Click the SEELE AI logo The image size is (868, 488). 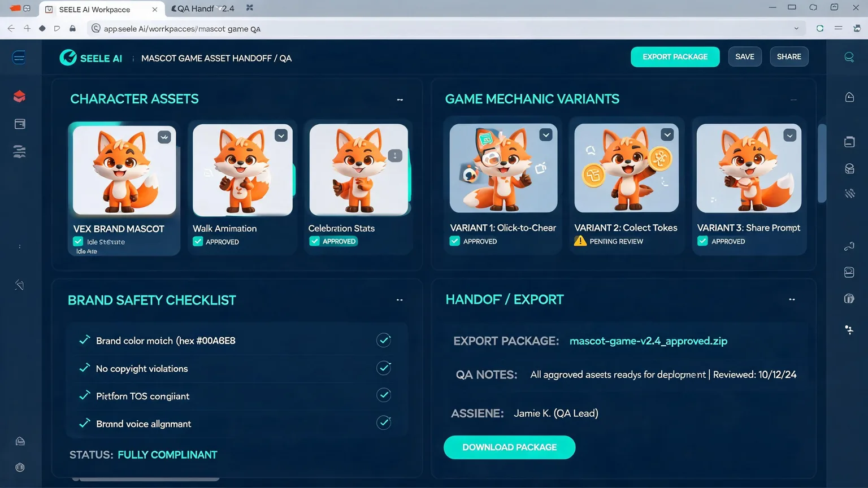pos(91,58)
